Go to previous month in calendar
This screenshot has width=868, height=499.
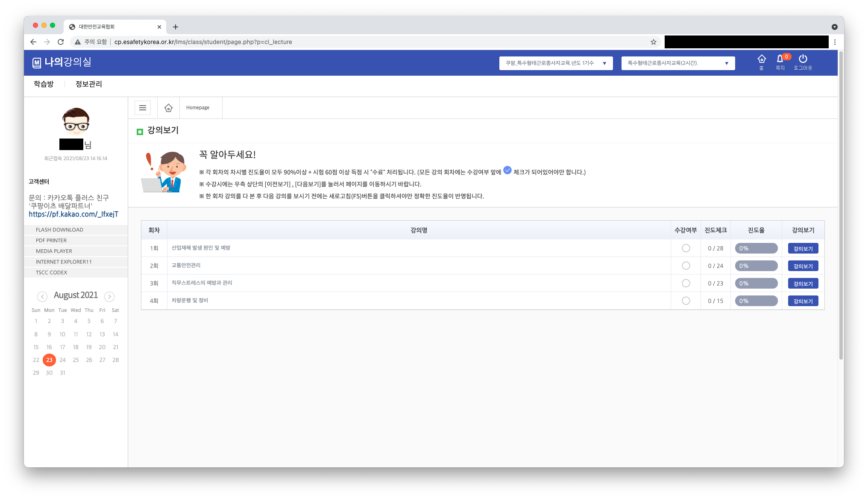tap(42, 296)
